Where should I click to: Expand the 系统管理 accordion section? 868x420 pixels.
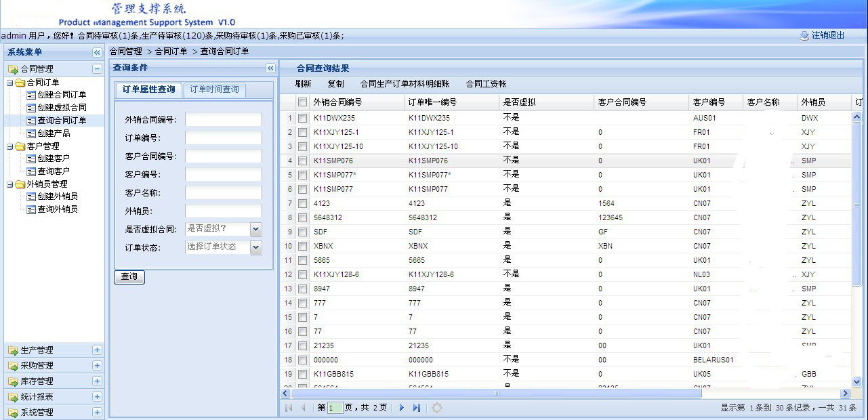(97, 413)
